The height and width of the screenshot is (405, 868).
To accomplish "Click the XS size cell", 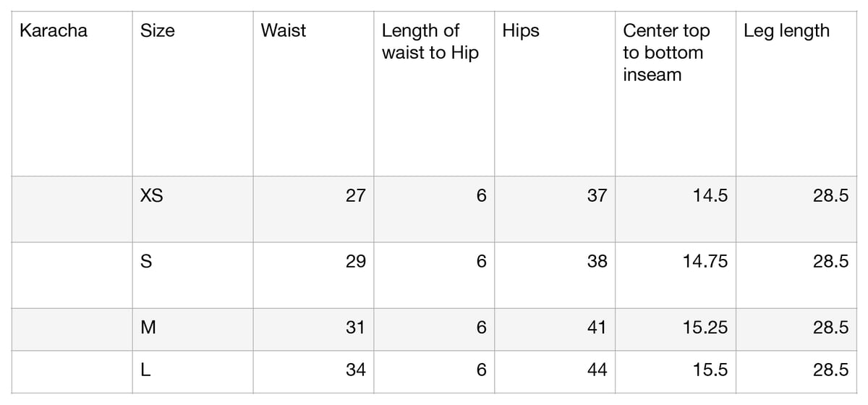I will tap(192, 209).
